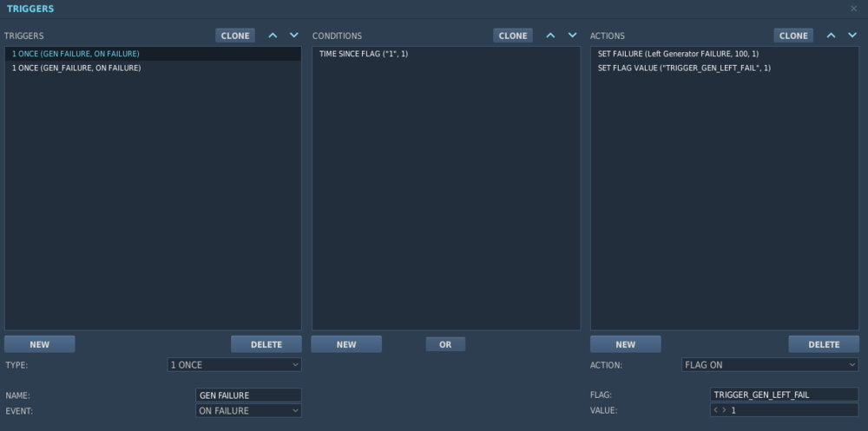Create a new trigger with NEW
868x431 pixels.
(x=40, y=344)
